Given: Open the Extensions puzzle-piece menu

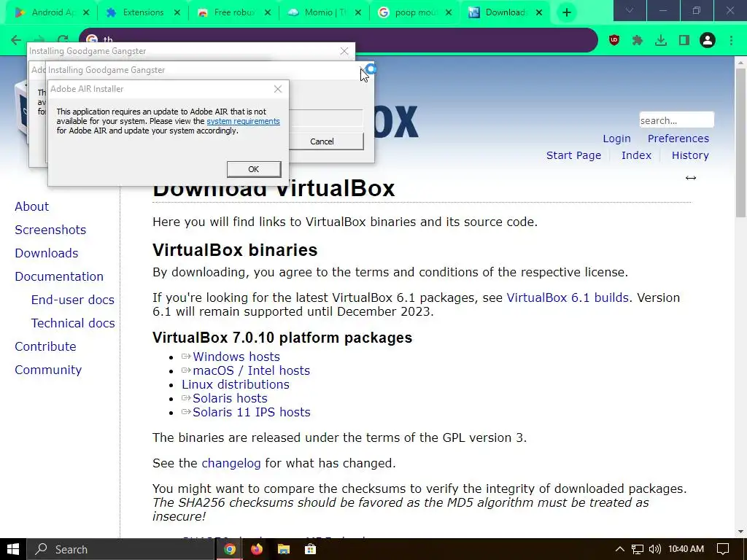Looking at the screenshot, I should [x=638, y=41].
